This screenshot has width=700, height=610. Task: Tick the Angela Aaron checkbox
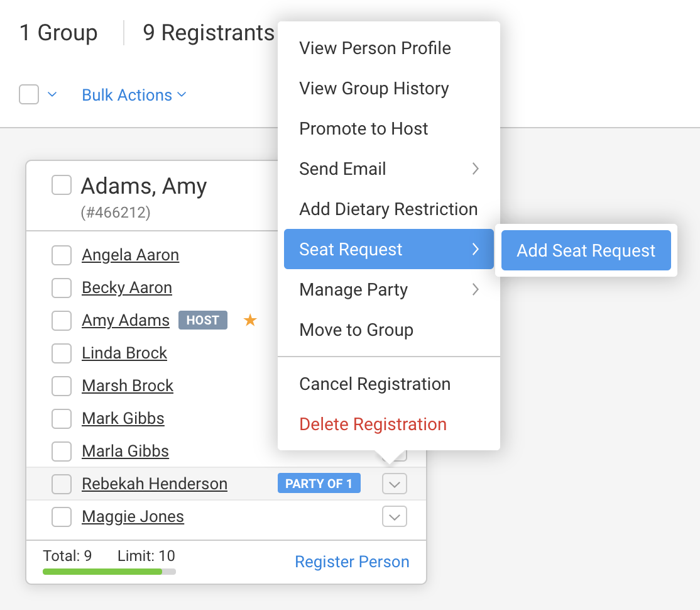pyautogui.click(x=62, y=255)
